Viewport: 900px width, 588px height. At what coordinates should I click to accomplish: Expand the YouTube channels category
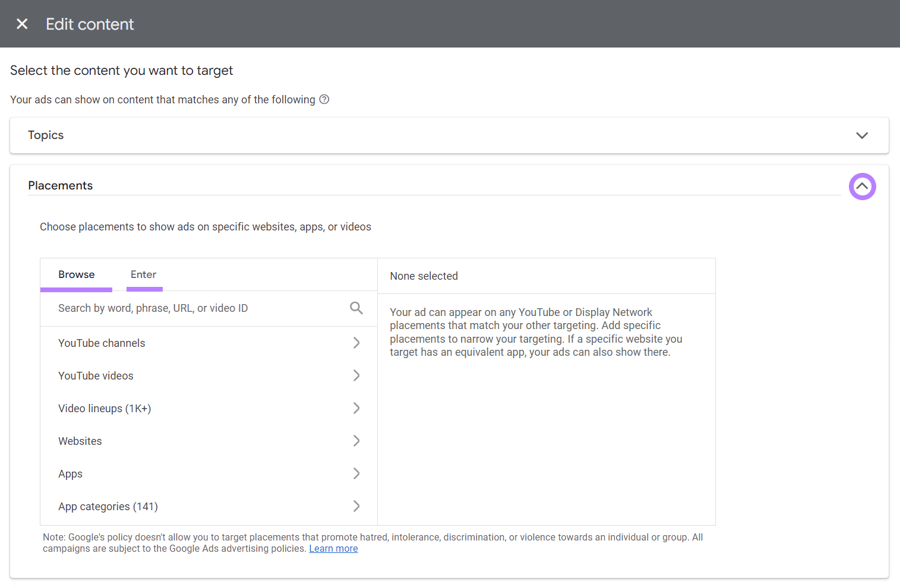[356, 343]
